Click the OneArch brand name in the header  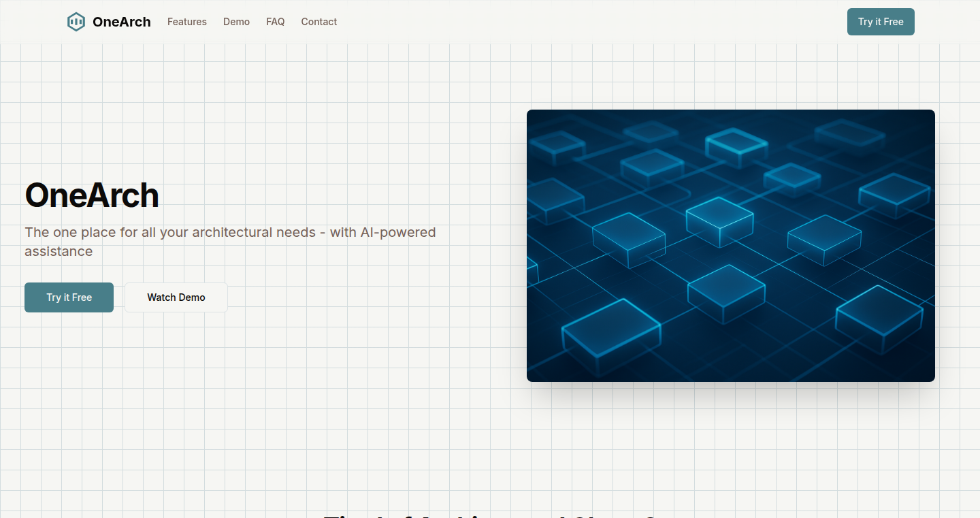click(x=122, y=22)
